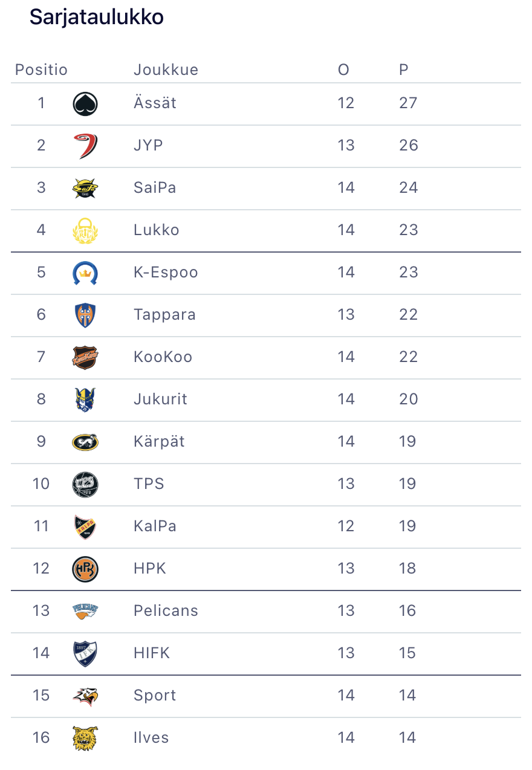The width and height of the screenshot is (532, 770).
Task: Click the Sport eagle logo
Action: tap(85, 696)
